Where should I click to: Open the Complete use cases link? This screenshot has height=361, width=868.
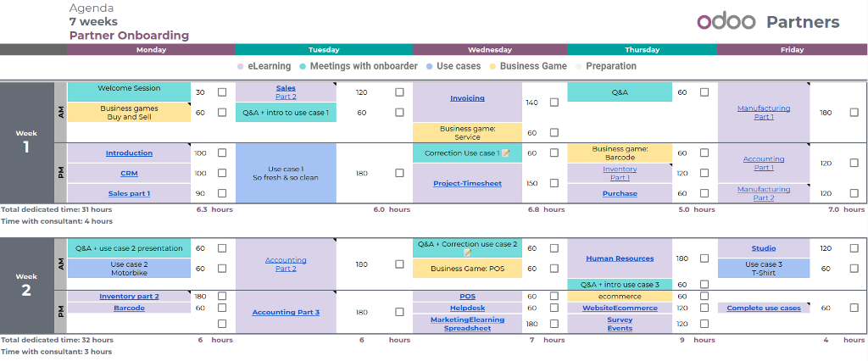[x=764, y=308]
